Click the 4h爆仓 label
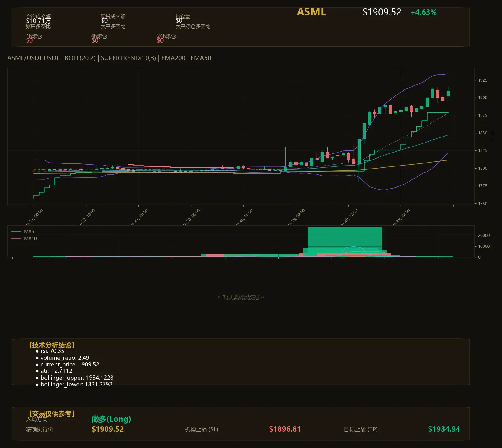502x448 pixels. (x=99, y=36)
